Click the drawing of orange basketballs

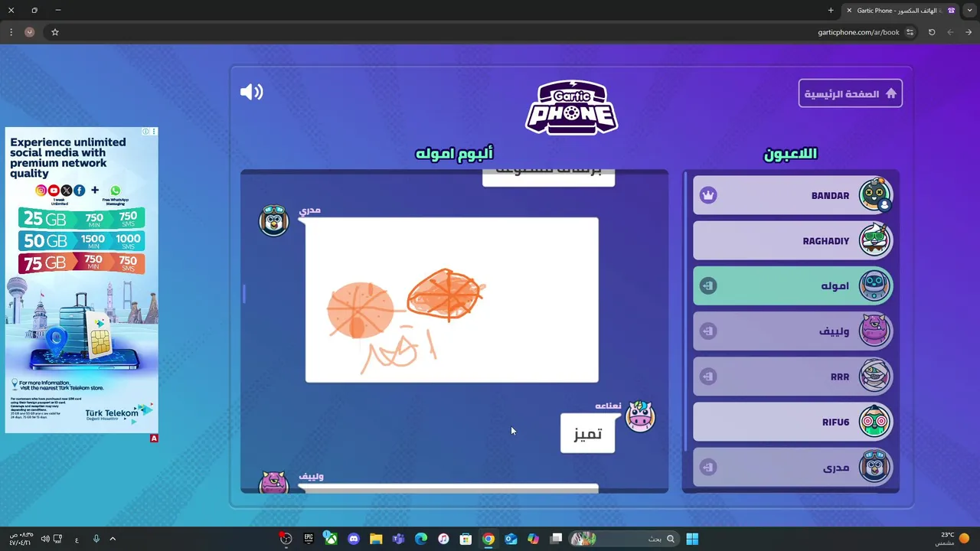(x=452, y=300)
